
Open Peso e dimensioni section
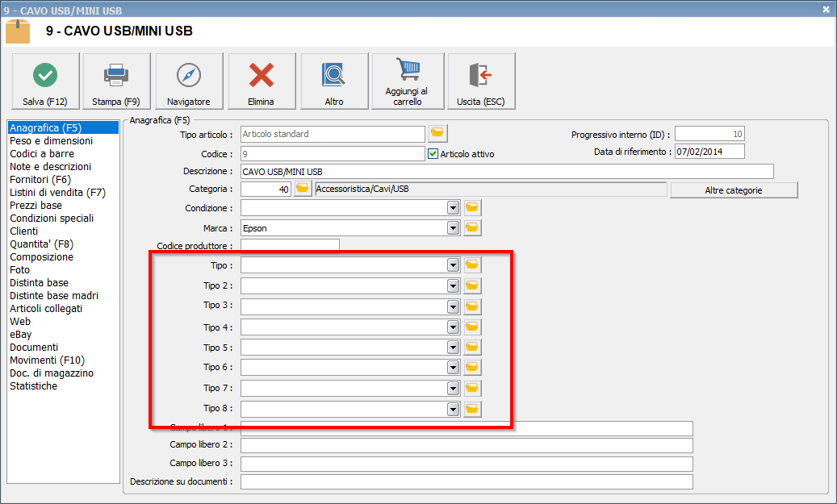[51, 141]
